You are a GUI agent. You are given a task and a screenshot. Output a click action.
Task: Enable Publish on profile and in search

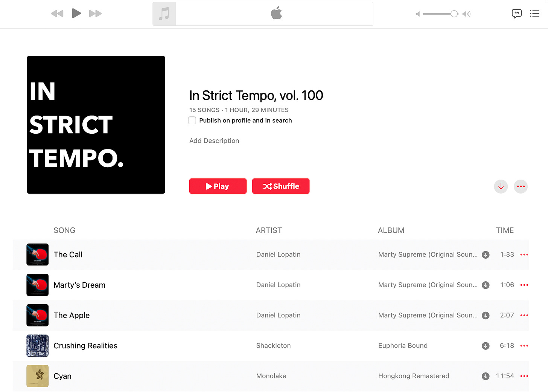click(192, 120)
